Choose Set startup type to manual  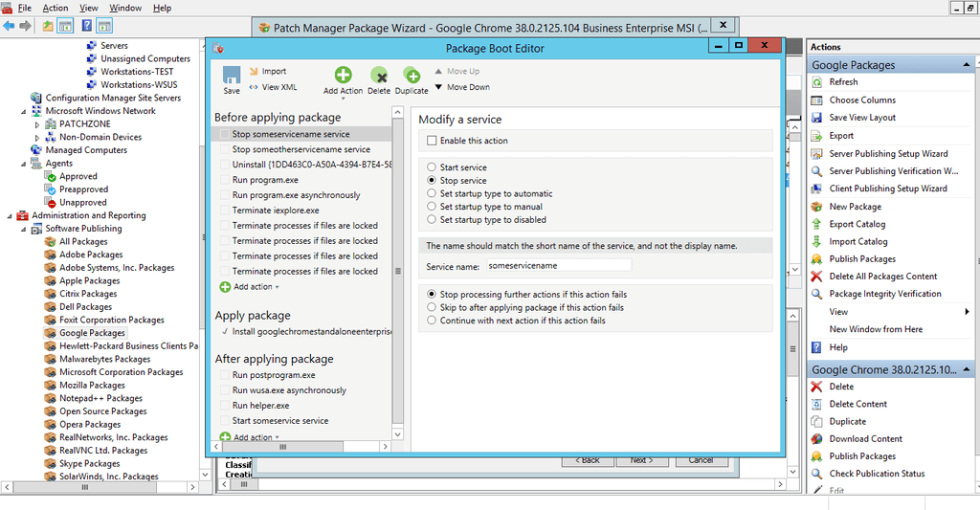(432, 207)
